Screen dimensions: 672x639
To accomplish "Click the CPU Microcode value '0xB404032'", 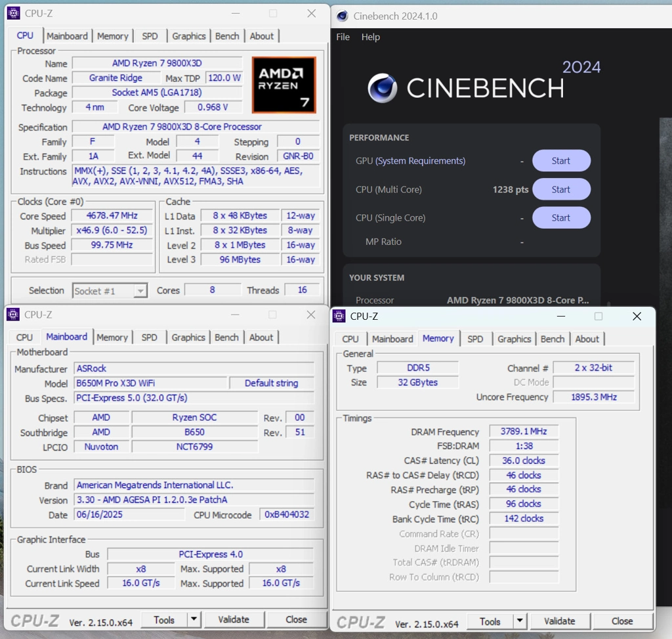I will point(287,514).
